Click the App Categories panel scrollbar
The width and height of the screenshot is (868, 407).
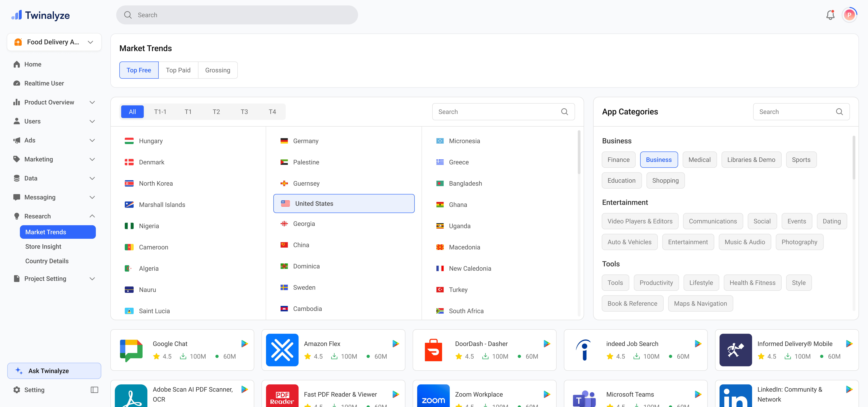(854, 158)
